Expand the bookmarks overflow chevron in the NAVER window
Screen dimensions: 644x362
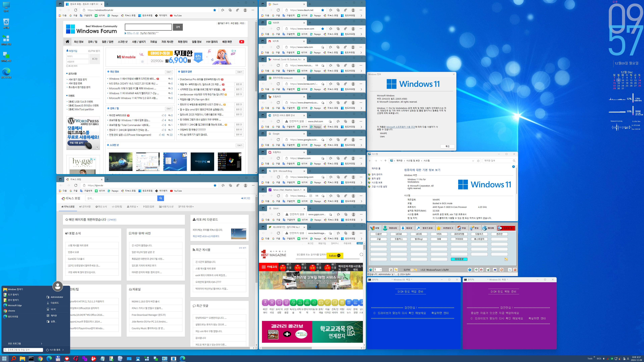point(361,34)
